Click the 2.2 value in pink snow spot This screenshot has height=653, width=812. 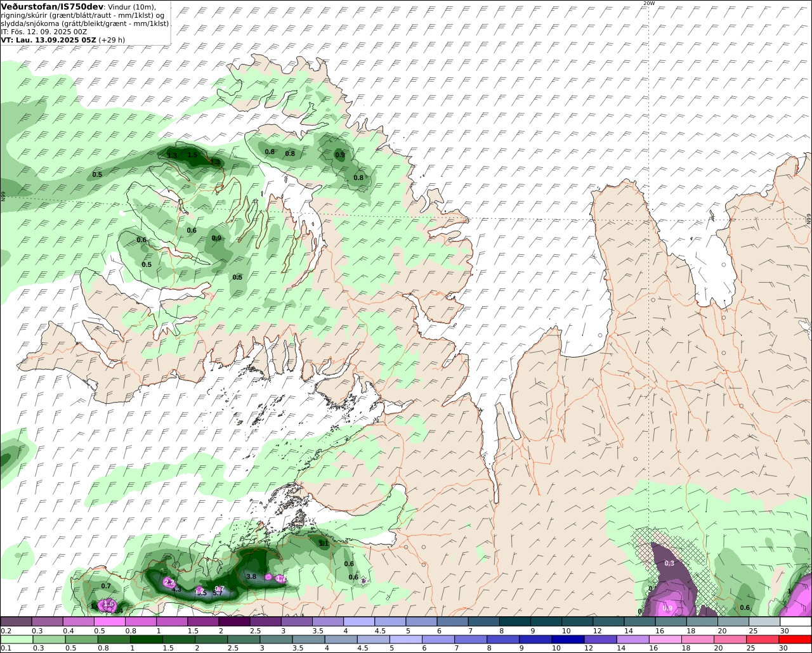(x=169, y=581)
